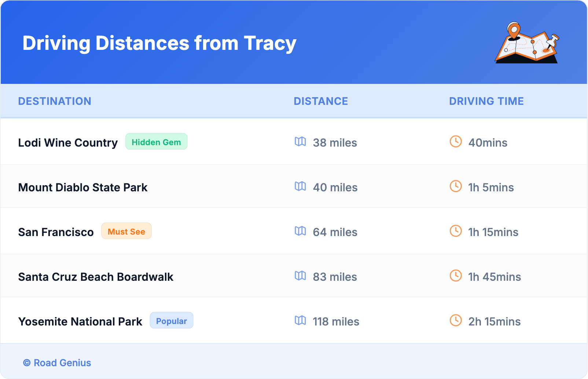Choose Santa Cruz Beach Boardwalk destination

tap(96, 277)
